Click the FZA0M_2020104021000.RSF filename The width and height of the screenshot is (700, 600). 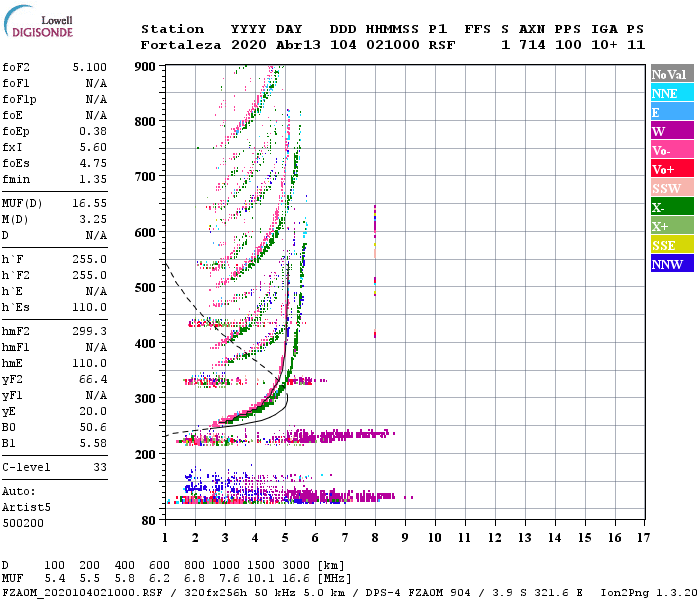click(x=82, y=593)
